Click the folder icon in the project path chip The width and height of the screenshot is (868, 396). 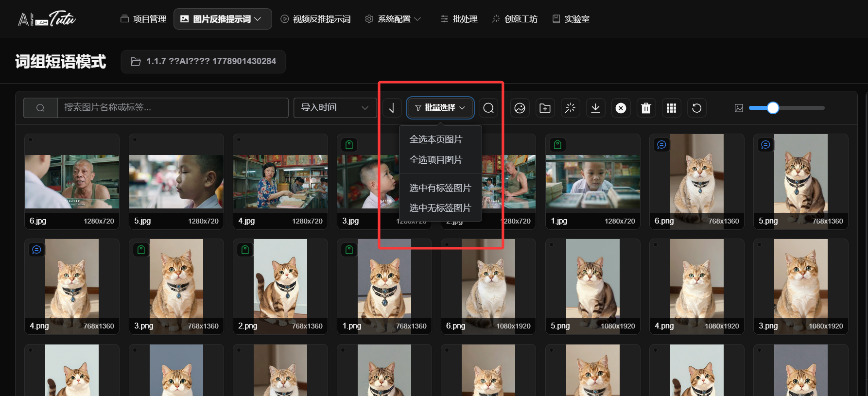(x=136, y=61)
